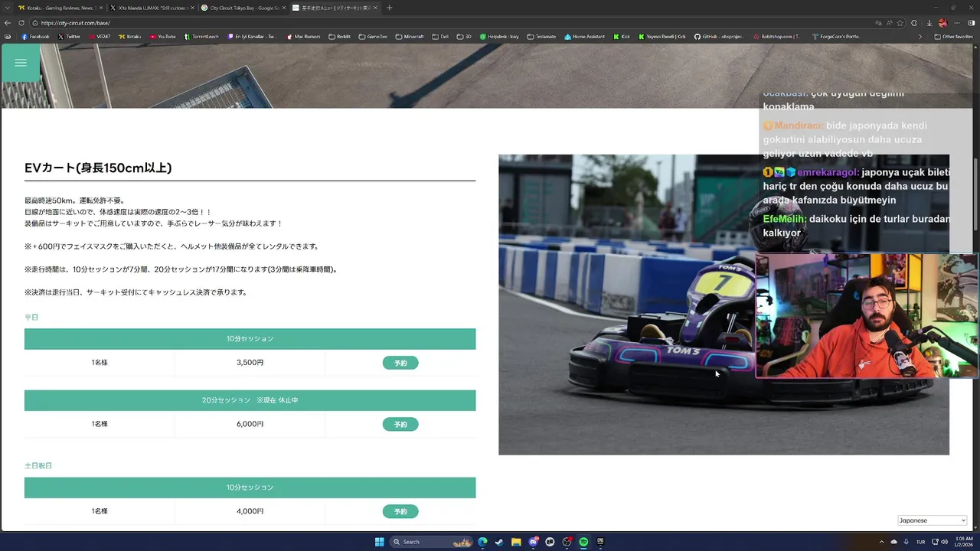The width and height of the screenshot is (980, 551).
Task: Open Spotify from the taskbar
Action: click(583, 542)
